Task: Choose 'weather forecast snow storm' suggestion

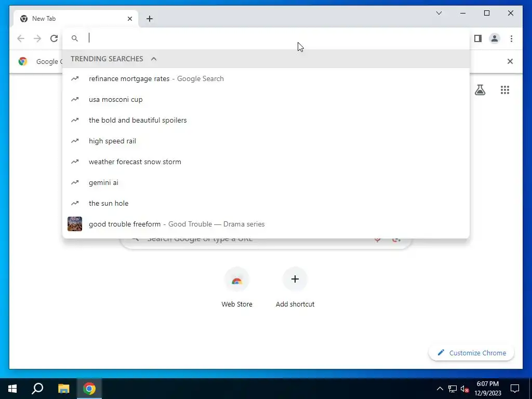Action: coord(266,162)
